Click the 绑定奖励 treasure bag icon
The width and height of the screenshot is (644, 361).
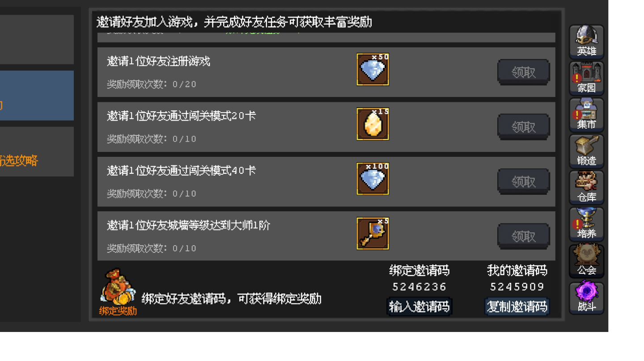coord(118,292)
